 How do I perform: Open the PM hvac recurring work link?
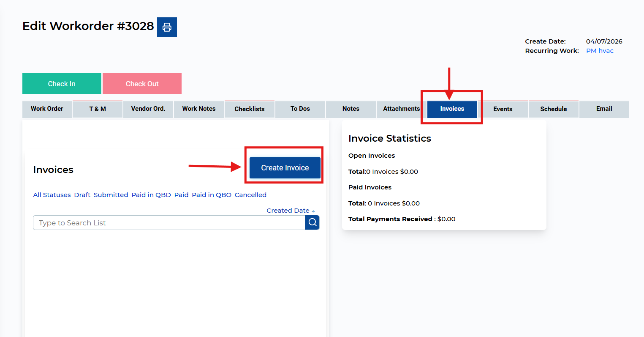pyautogui.click(x=600, y=51)
